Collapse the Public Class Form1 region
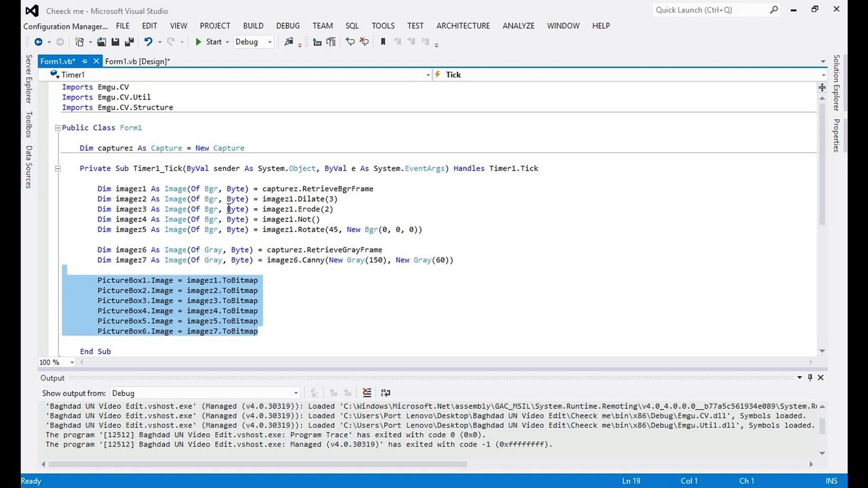Screen dimensions: 868x488 coord(58,127)
